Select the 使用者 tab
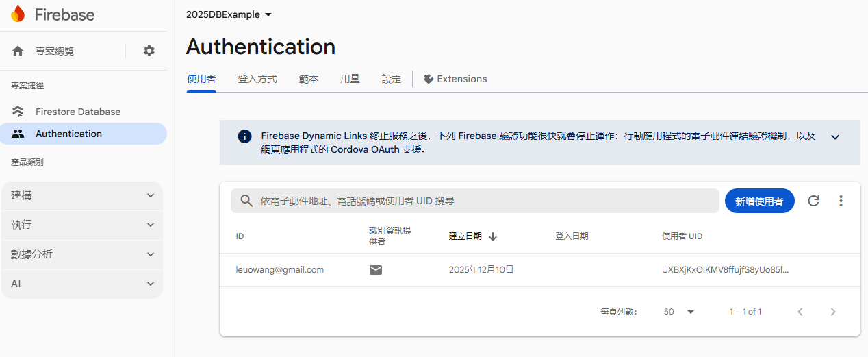The image size is (868, 357). pos(201,79)
